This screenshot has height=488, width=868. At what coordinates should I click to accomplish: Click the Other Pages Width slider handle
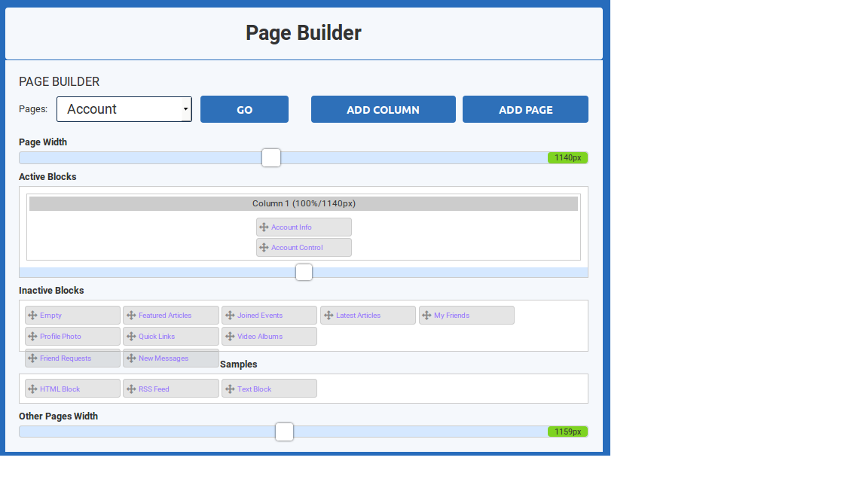[284, 432]
